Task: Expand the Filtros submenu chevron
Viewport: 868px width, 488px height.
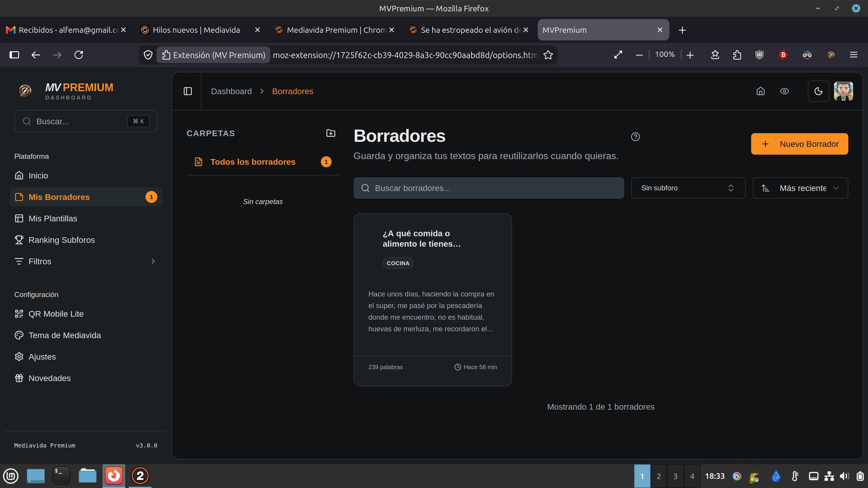Action: [x=153, y=261]
